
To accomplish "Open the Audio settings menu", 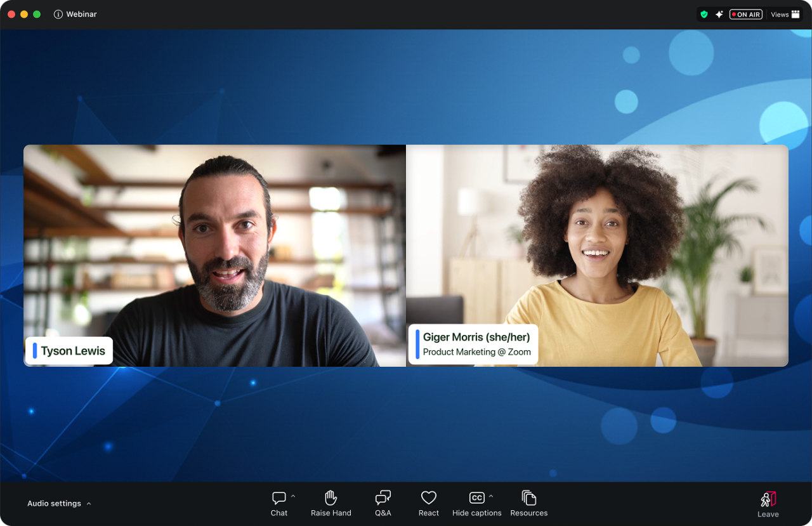I will (59, 504).
